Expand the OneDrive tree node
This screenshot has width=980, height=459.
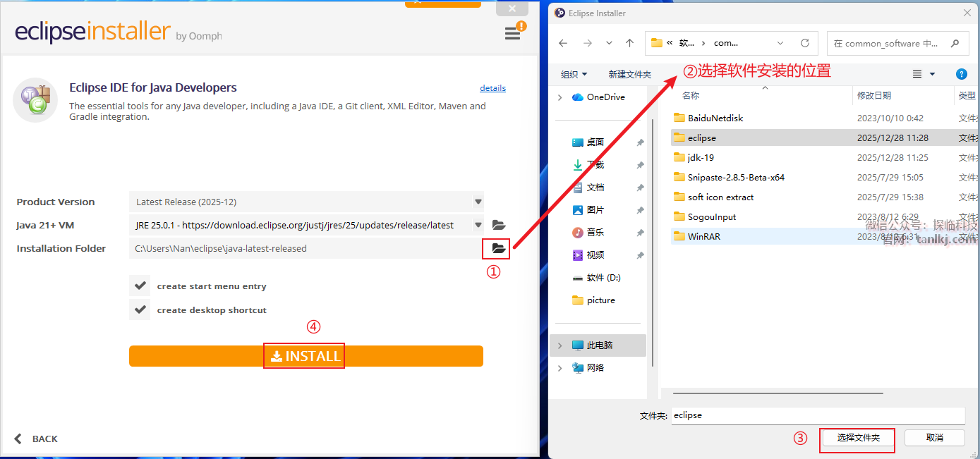560,97
